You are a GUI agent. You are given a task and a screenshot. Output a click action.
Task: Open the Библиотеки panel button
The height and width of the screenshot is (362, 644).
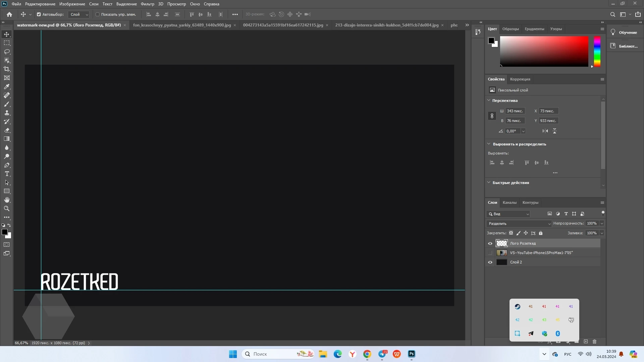click(624, 46)
